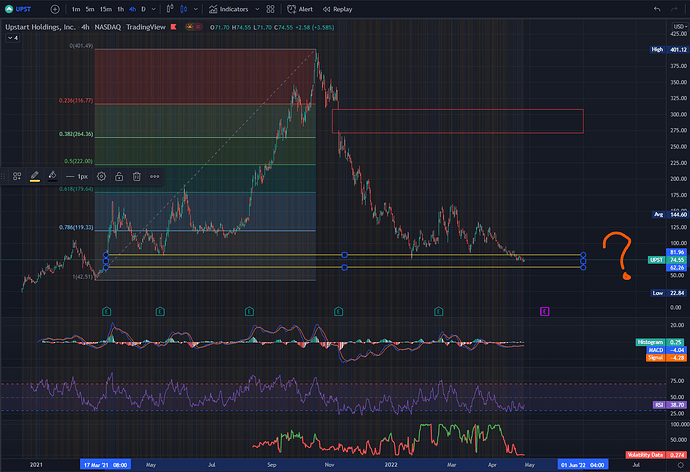Toggle the Lock icon for the drawing
The height and width of the screenshot is (472, 690).
tap(119, 176)
